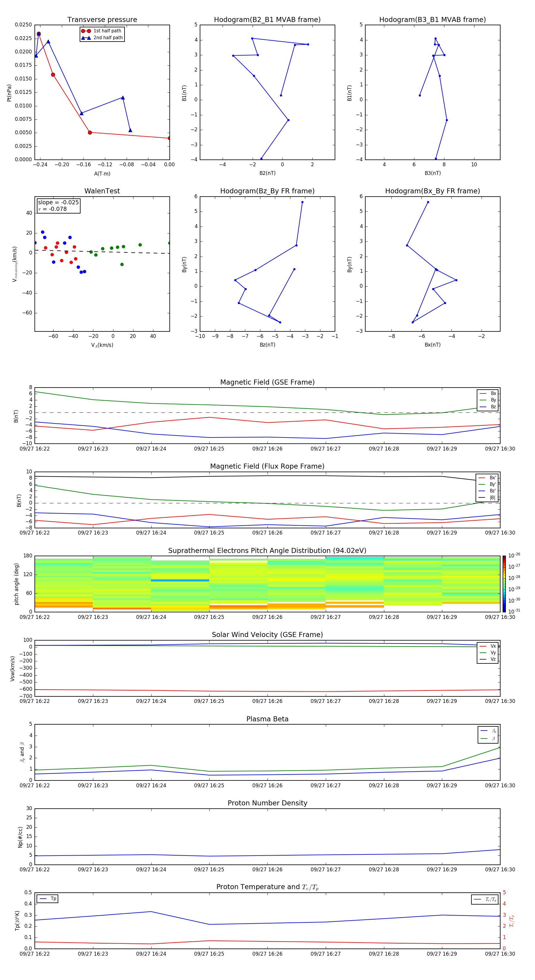Click the Bx(nT) x-axis label
The image size is (535, 980).
pyautogui.click(x=432, y=345)
